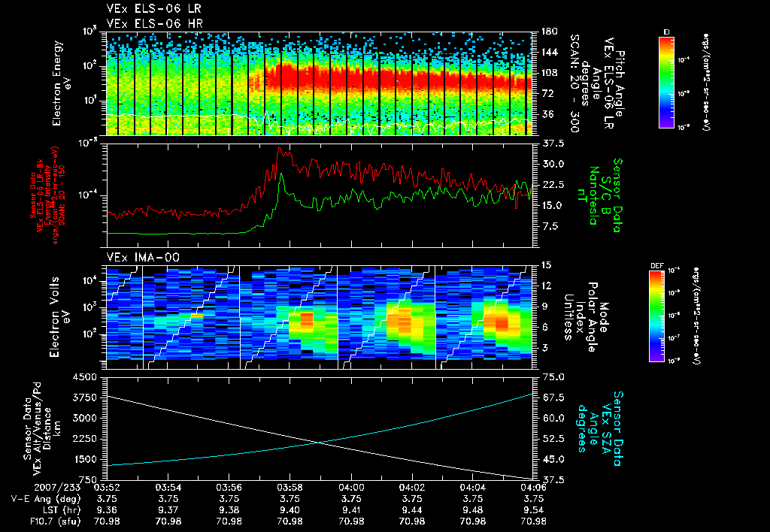Click the '03:54' time tick
770x532 pixels.
[x=168, y=488]
